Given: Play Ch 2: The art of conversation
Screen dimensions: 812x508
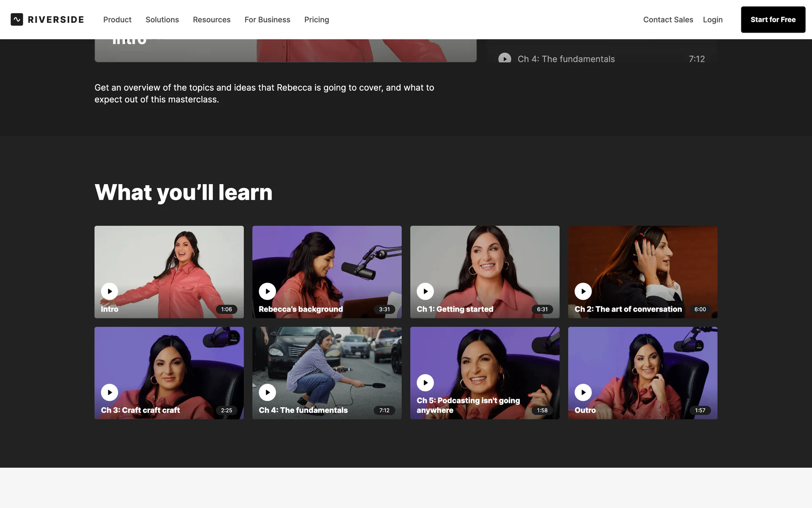Looking at the screenshot, I should [x=583, y=291].
